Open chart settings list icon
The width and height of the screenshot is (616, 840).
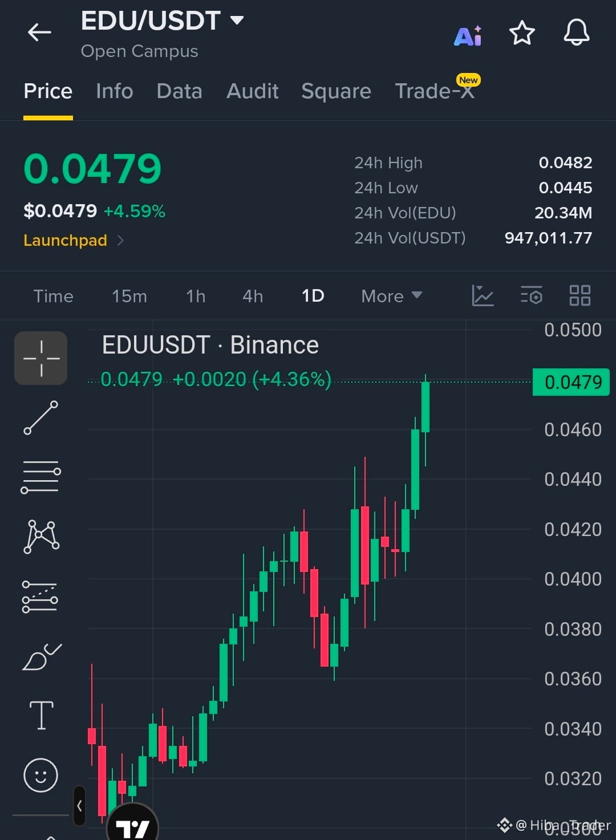point(532,295)
